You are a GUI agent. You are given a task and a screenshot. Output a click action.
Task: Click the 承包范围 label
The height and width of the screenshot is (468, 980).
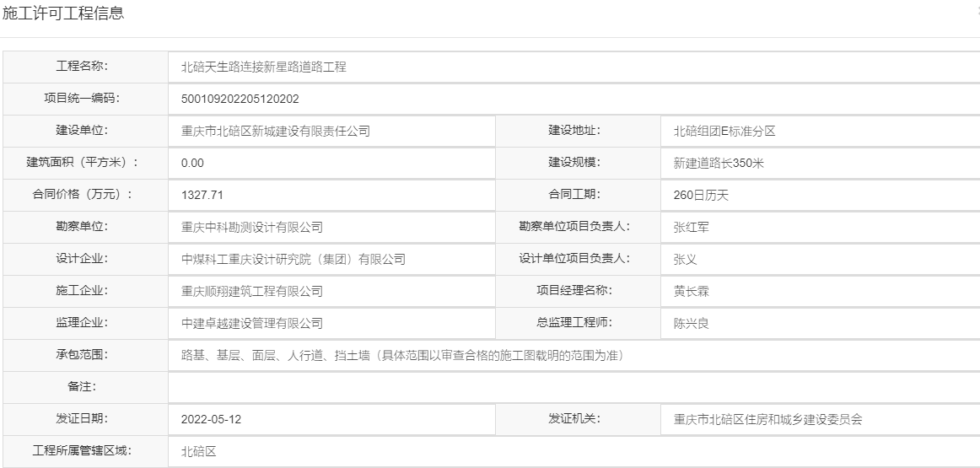(x=82, y=354)
